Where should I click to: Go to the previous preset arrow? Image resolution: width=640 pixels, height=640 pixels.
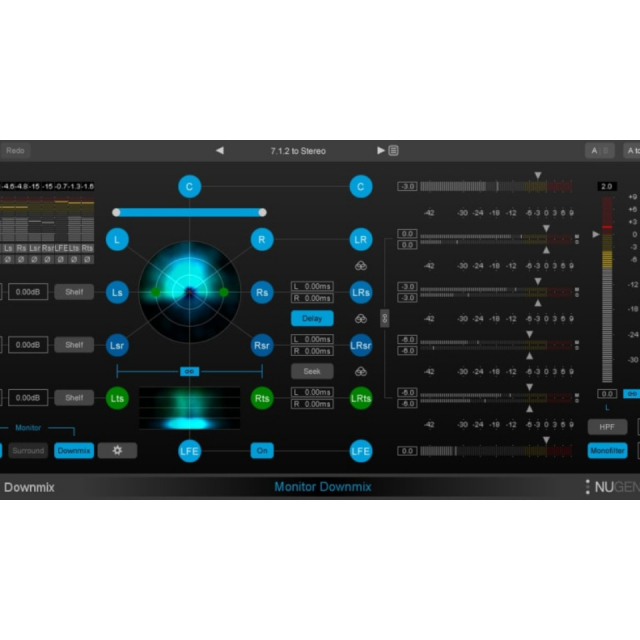click(220, 151)
